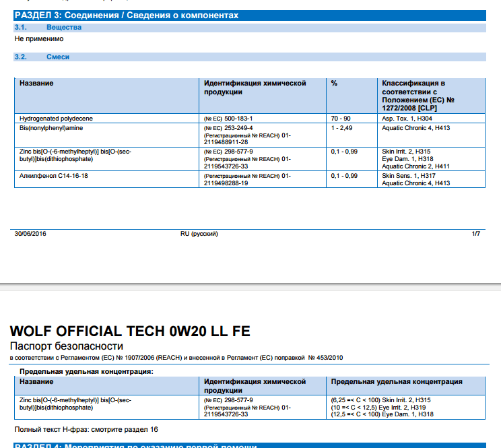The height and width of the screenshot is (448, 501).
Task: Click the 'Aquatic Chronic 2, H411' text
Action: pos(415,166)
